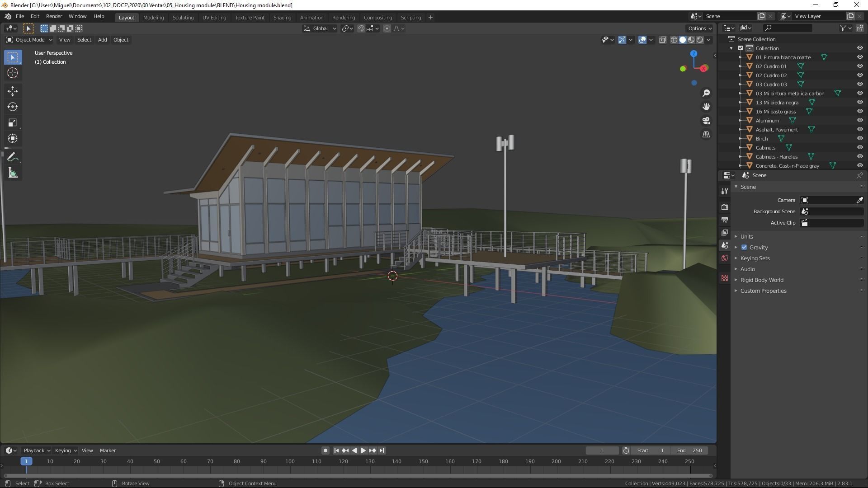The width and height of the screenshot is (868, 488).
Task: Toggle the Gravity checkbox
Action: [x=744, y=248]
